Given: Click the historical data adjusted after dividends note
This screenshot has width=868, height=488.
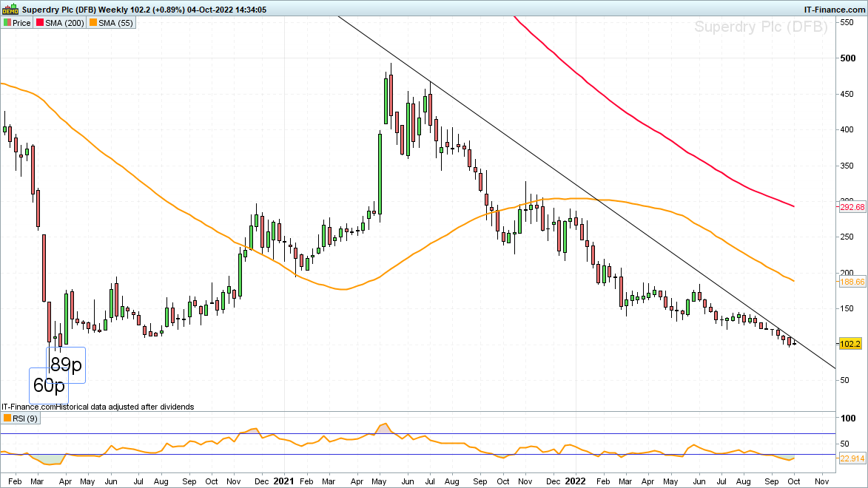Looking at the screenshot, I should 125,407.
